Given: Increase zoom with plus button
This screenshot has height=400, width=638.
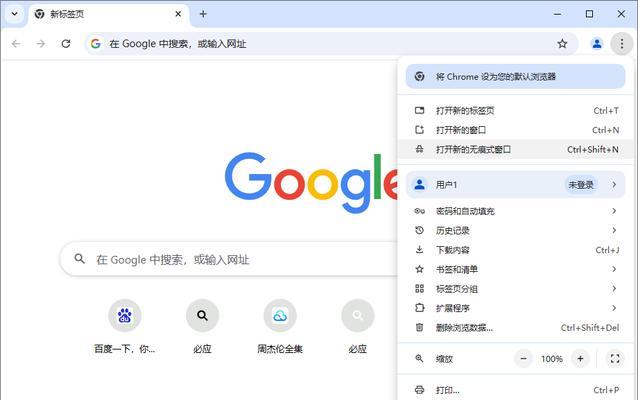Looking at the screenshot, I should 580,358.
